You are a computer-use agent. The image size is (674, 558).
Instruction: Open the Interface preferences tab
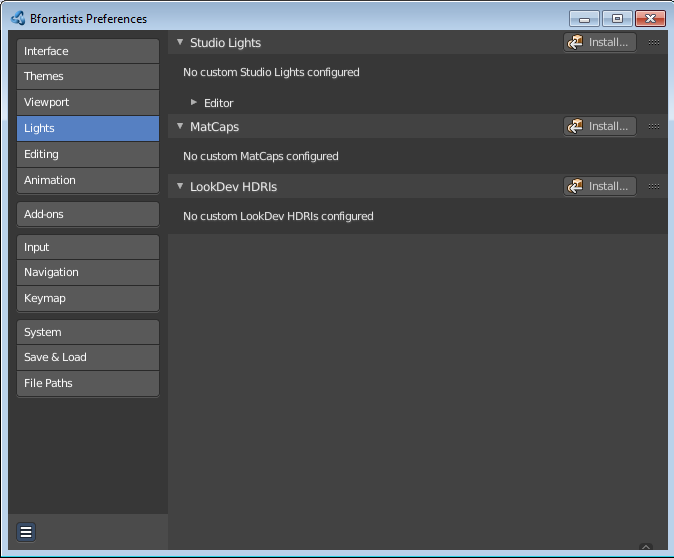pos(88,51)
